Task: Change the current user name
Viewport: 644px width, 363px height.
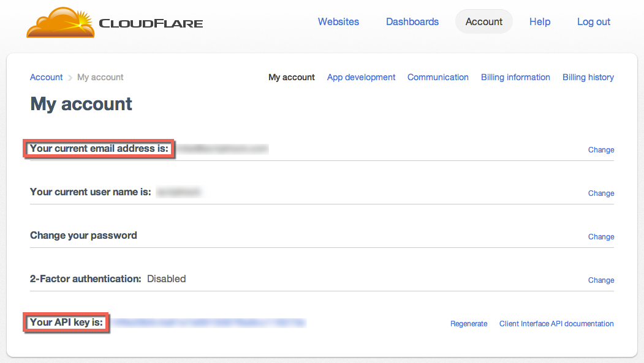Action: (x=601, y=193)
